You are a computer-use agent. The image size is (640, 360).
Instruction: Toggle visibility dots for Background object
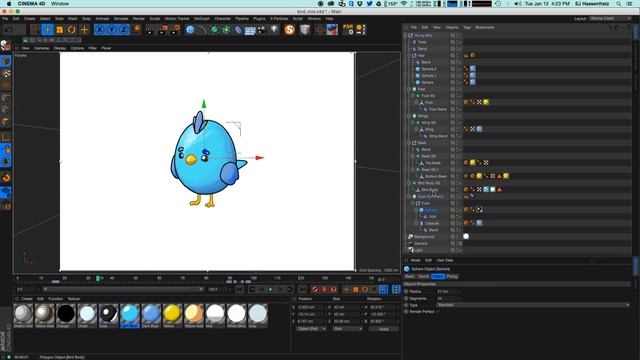(458, 237)
